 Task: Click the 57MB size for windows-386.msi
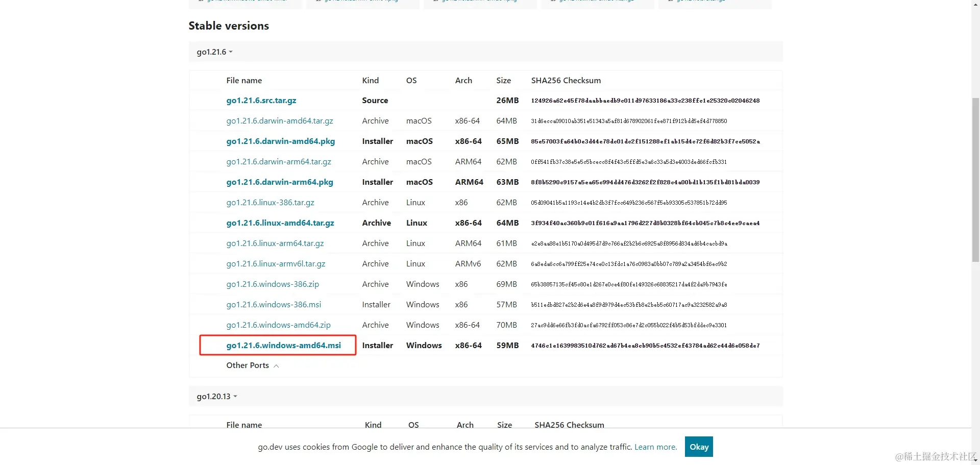[x=506, y=305]
